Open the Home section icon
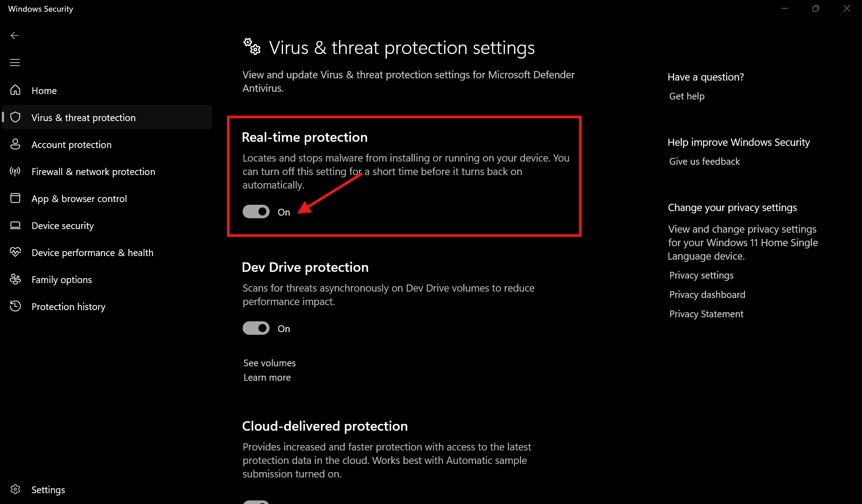This screenshot has width=862, height=504. pyautogui.click(x=15, y=90)
